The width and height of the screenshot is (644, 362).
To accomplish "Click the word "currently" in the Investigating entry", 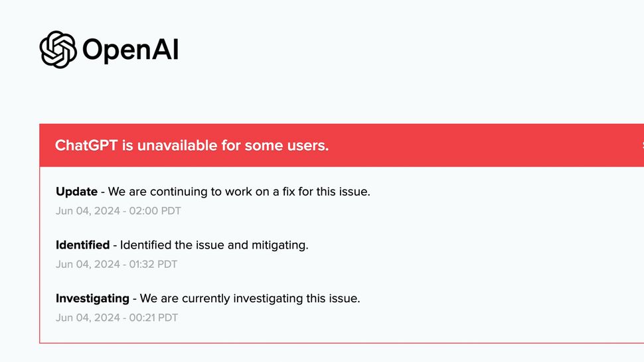I will click(x=194, y=298).
